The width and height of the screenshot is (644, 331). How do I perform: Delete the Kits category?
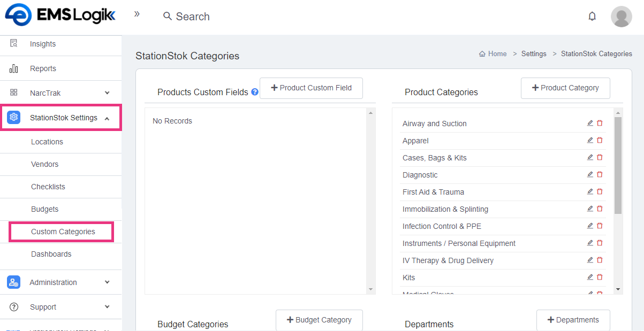pyautogui.click(x=600, y=277)
